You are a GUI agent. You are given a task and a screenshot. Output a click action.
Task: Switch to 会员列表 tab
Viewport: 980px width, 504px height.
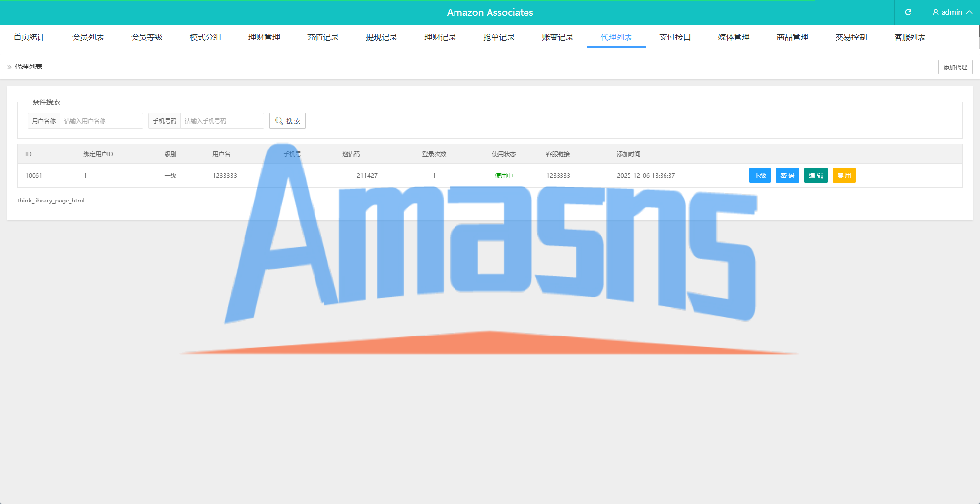pos(88,37)
